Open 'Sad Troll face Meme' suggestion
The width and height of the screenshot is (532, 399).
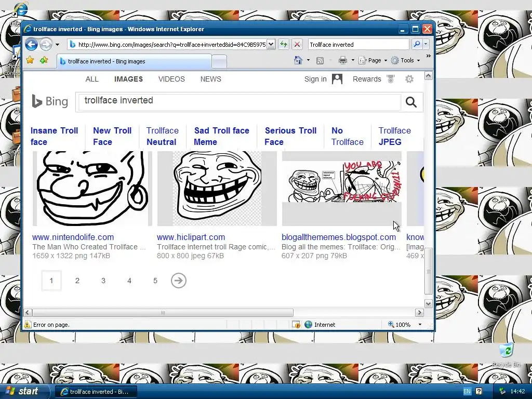[221, 136]
